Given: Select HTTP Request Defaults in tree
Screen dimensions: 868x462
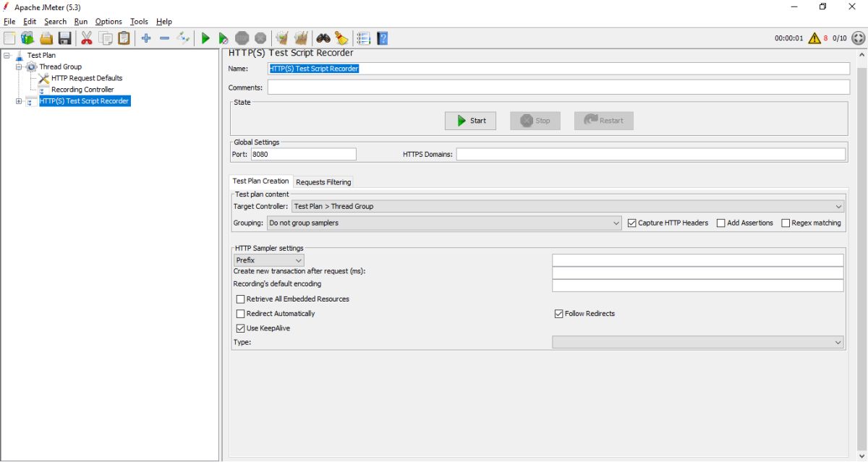Looking at the screenshot, I should click(87, 78).
